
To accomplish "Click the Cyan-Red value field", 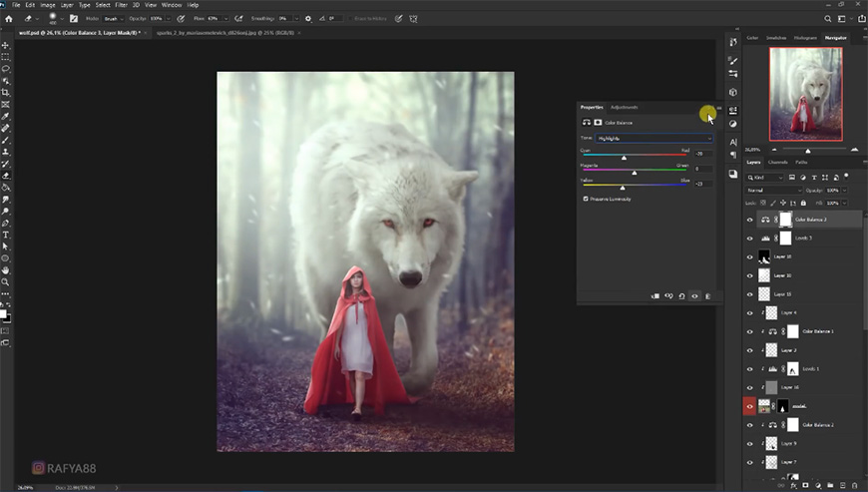I will coord(703,154).
